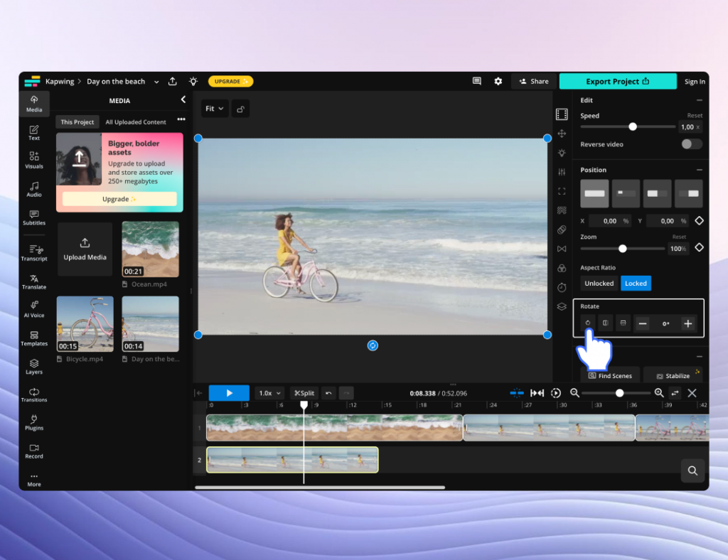The width and height of the screenshot is (728, 560).
Task: Click the flip horizontal icon under Rotate
Action: pos(605,323)
